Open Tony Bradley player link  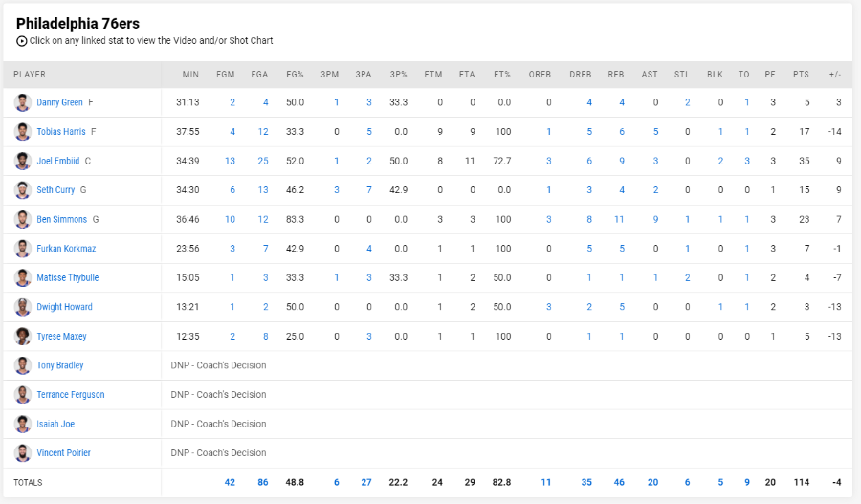pos(60,365)
